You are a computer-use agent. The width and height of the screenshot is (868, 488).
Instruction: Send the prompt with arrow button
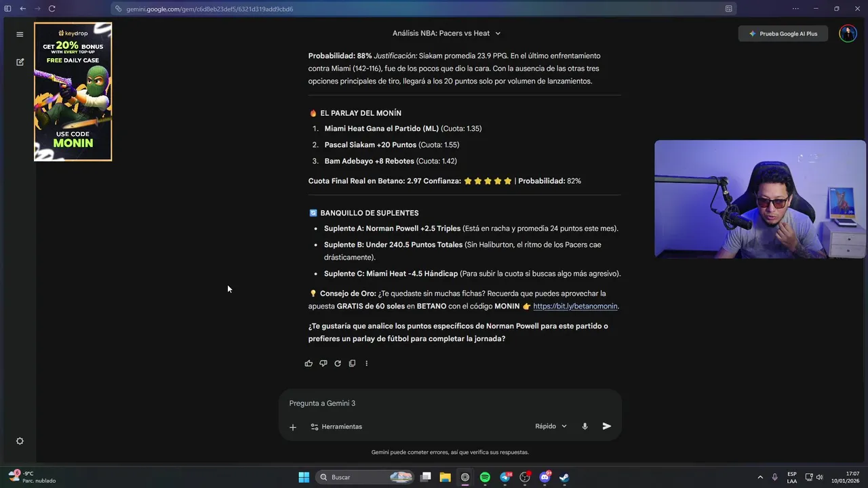607,426
